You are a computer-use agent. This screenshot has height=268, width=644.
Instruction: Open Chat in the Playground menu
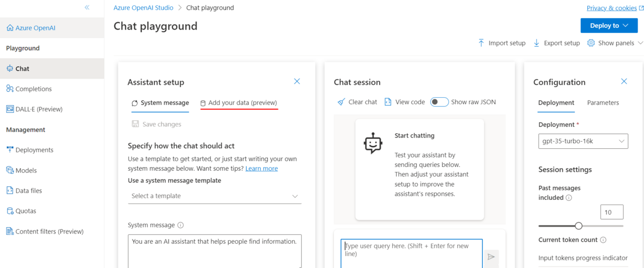52,69
